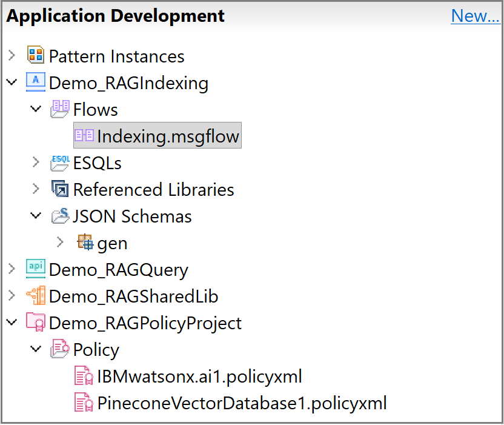Click the Flows folder icon
The height and width of the screenshot is (425, 504).
point(60,109)
